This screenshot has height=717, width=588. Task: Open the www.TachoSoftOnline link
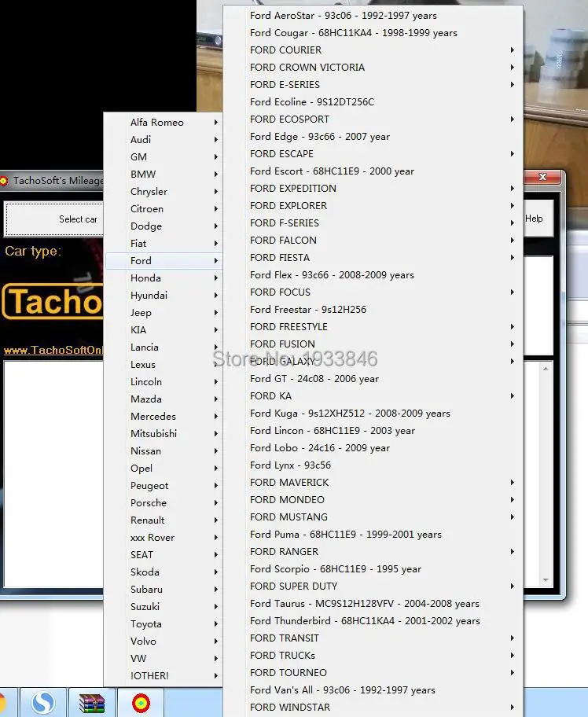pos(53,350)
